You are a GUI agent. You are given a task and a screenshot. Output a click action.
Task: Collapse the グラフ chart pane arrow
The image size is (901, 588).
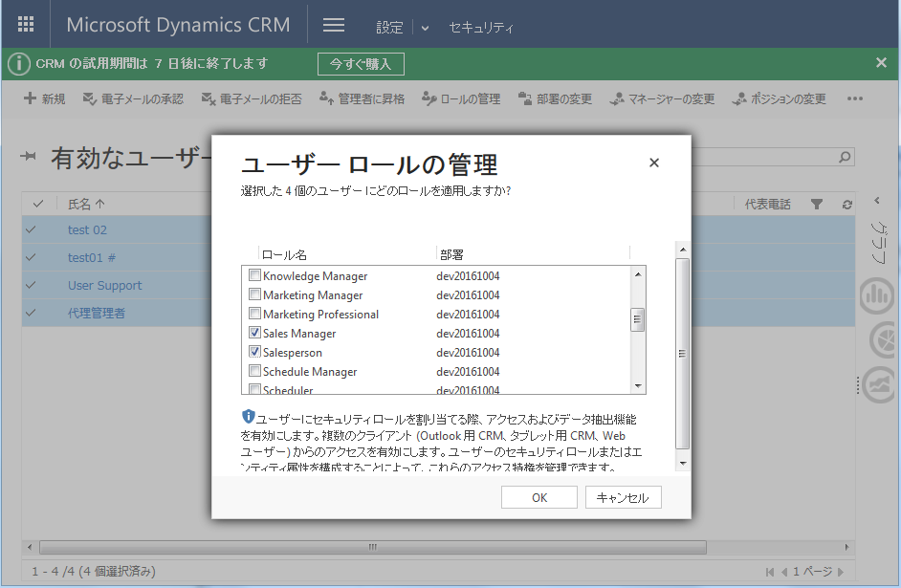[877, 201]
